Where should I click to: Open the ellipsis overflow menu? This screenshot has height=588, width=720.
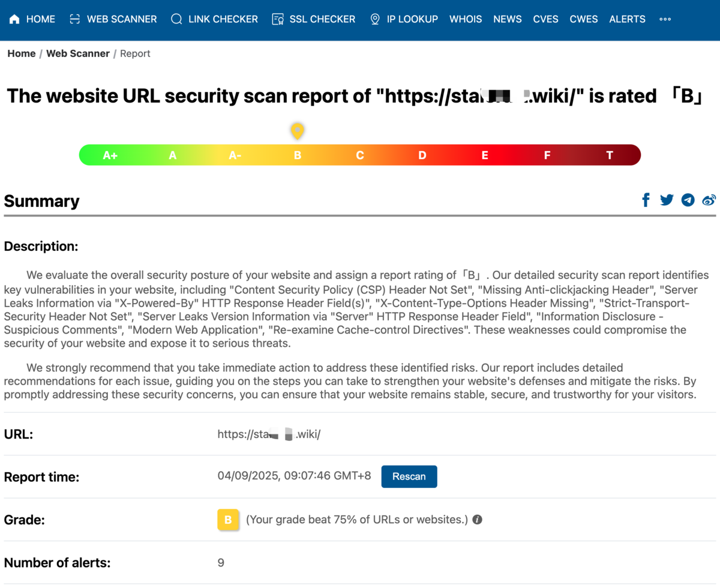click(x=665, y=19)
